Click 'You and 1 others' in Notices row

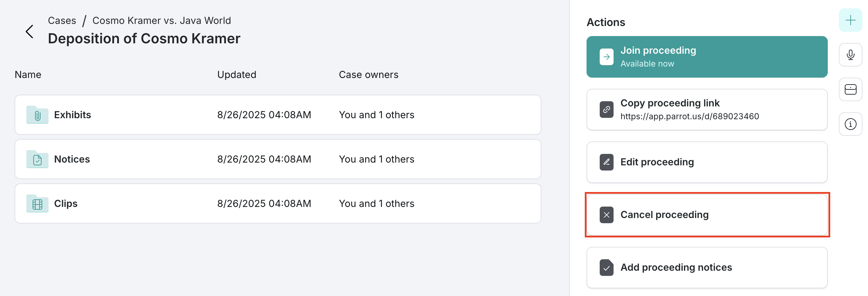376,159
